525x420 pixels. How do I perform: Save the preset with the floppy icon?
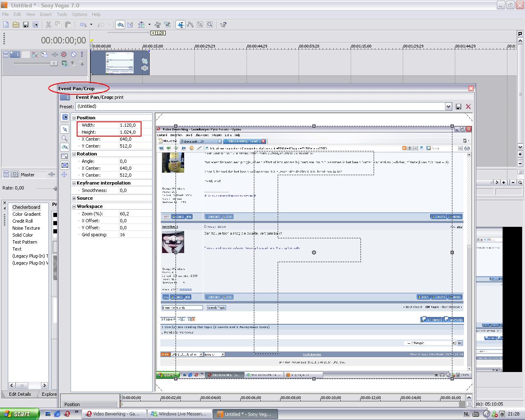pos(459,107)
